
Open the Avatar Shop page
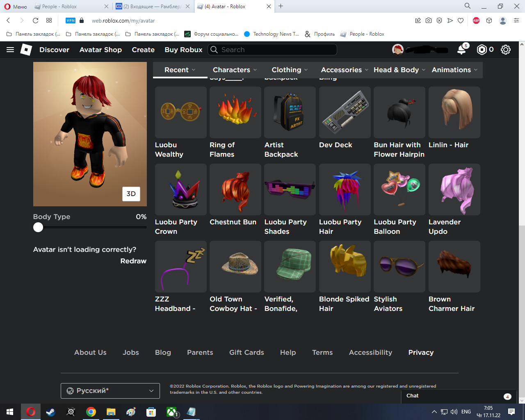click(x=100, y=50)
